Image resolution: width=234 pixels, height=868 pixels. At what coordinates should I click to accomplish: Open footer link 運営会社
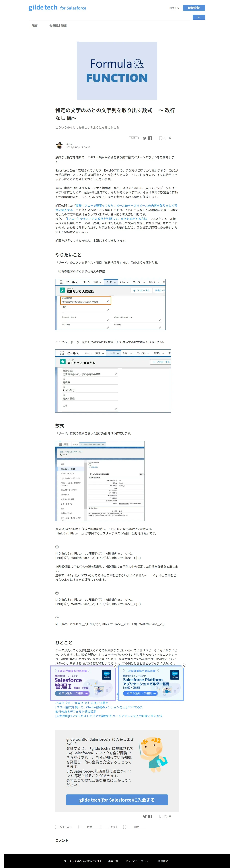(113, 861)
